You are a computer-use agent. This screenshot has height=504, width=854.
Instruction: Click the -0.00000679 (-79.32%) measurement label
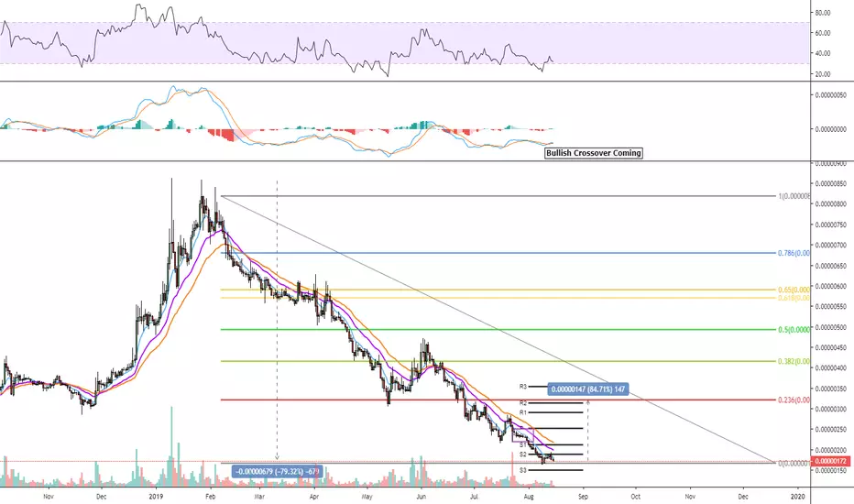click(x=278, y=471)
